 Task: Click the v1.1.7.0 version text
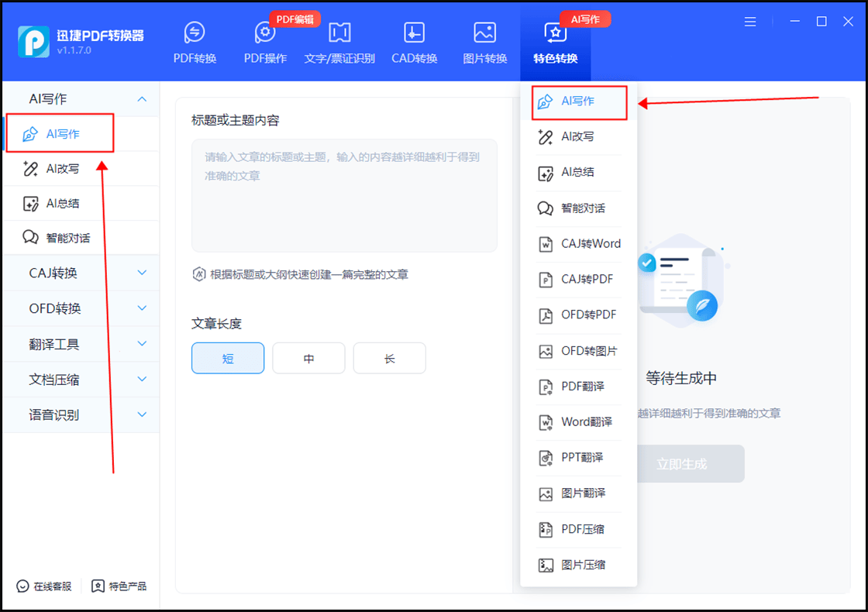(x=74, y=50)
